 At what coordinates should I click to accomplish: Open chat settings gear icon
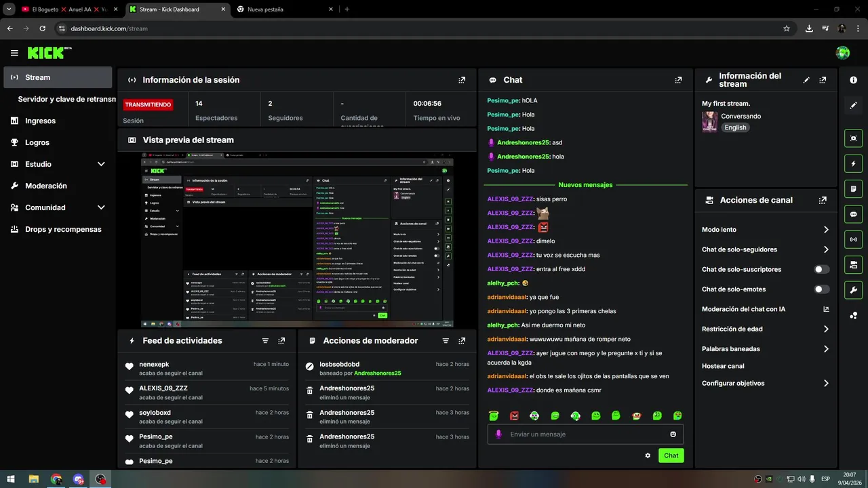tap(648, 455)
